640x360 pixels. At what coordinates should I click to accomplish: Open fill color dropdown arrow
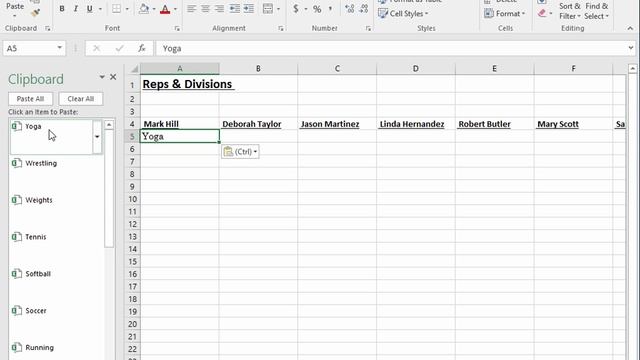154,9
